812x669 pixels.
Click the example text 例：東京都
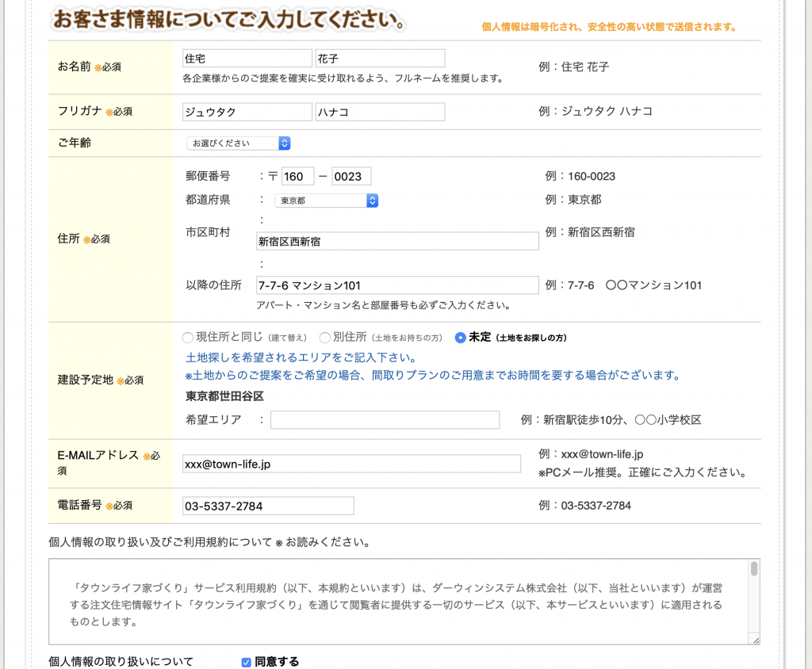coord(573,200)
